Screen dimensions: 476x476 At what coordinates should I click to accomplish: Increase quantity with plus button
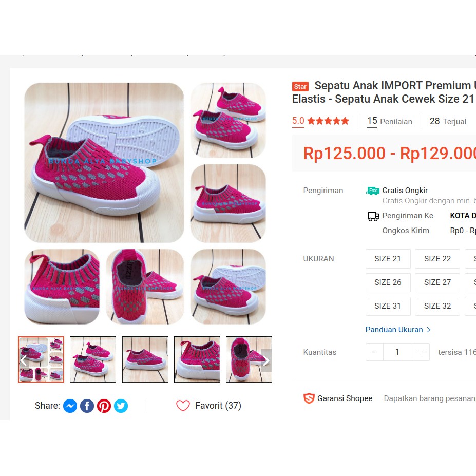pos(421,352)
